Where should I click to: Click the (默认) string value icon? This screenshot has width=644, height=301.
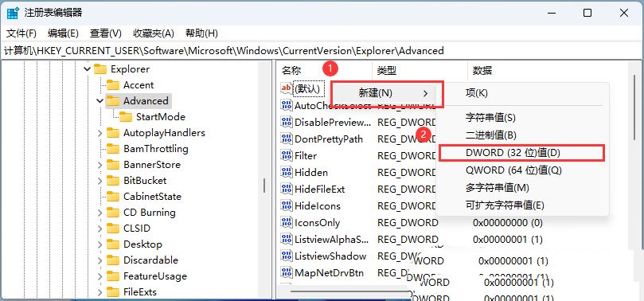coord(287,88)
